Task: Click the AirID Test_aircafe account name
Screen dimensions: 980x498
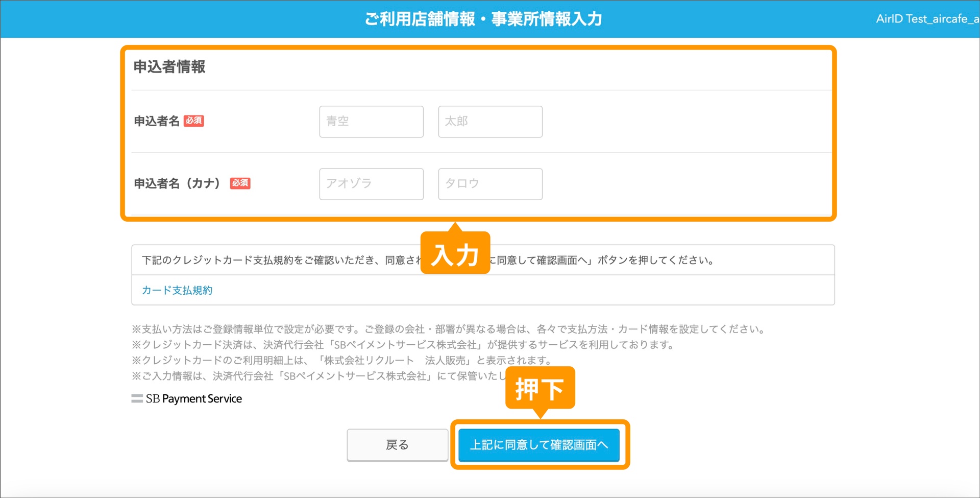Action: pos(926,19)
